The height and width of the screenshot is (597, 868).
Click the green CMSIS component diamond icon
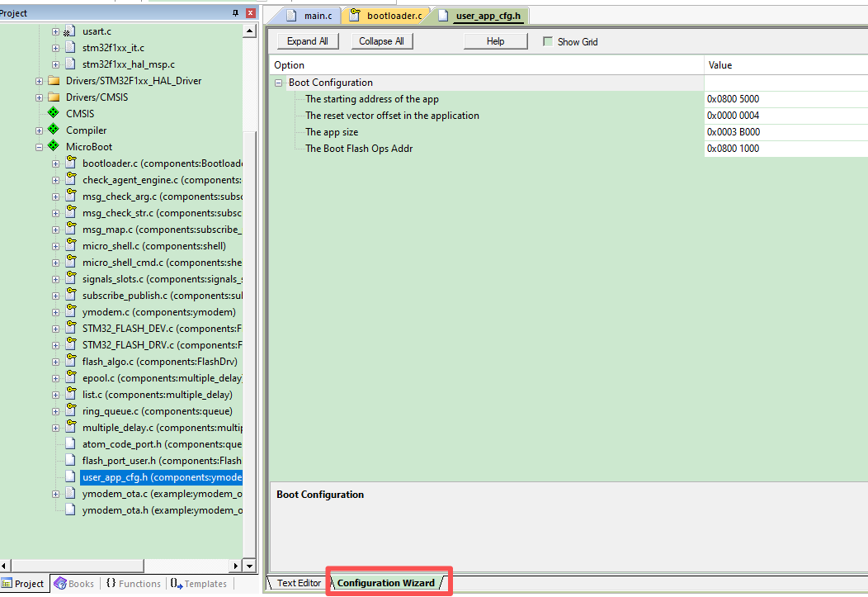click(53, 113)
